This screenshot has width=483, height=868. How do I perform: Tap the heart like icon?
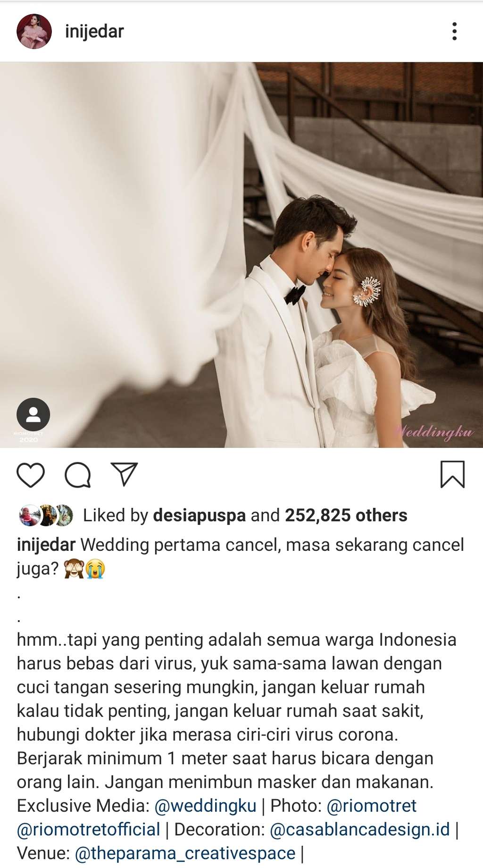pos(31,475)
